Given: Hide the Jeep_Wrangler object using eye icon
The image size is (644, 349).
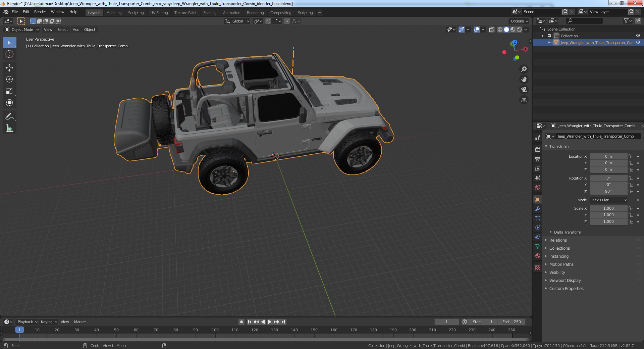Looking at the screenshot, I should [x=638, y=42].
